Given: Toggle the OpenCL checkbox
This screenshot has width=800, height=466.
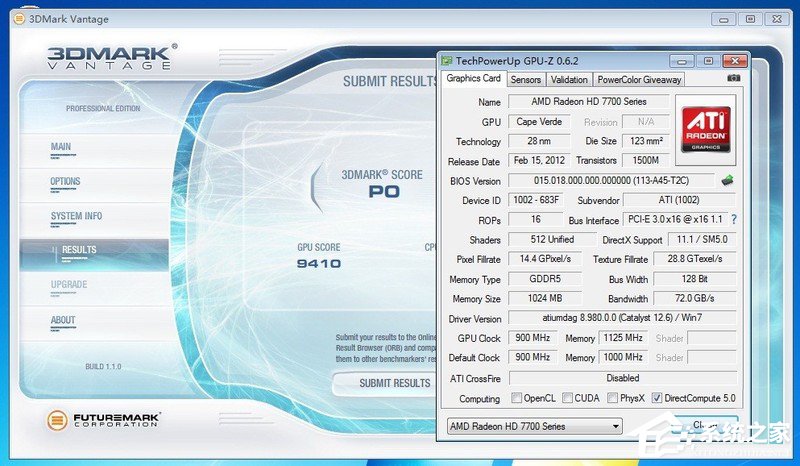Looking at the screenshot, I should [516, 398].
